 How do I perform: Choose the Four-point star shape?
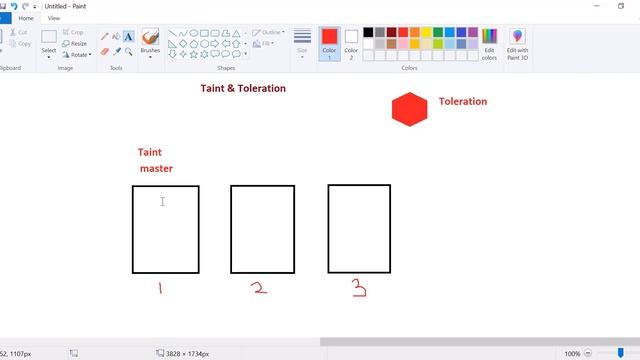click(x=183, y=54)
